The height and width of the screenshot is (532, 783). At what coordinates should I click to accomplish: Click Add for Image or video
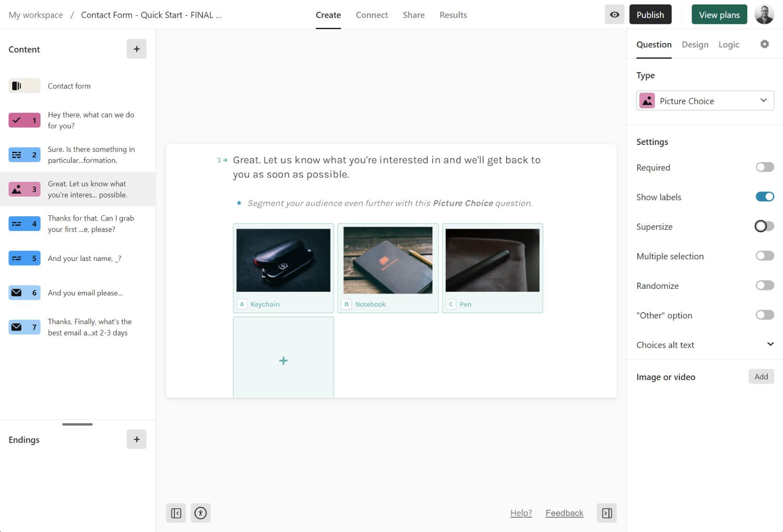[x=761, y=377]
